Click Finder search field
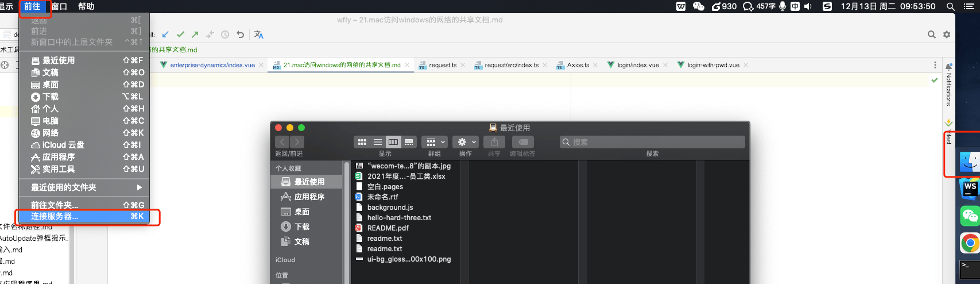Viewport: 980px width, 284px height. click(x=652, y=142)
